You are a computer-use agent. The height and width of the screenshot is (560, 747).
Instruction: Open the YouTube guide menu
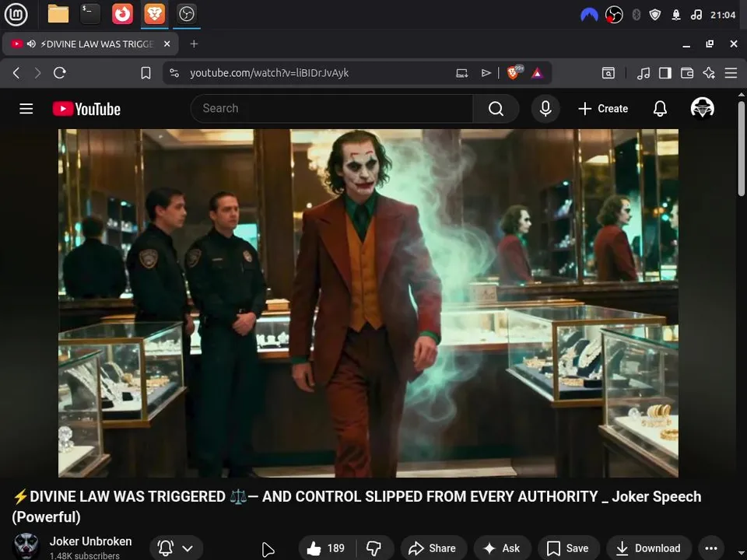tap(26, 109)
